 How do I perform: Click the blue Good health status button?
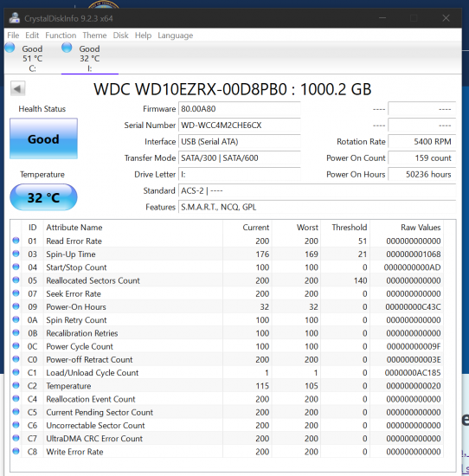[44, 138]
